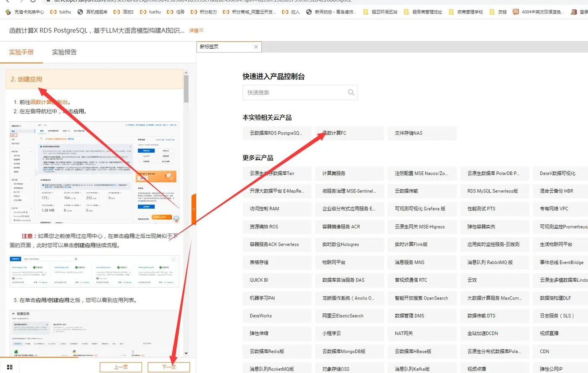Open 云数据库MongoDB版 product
The width and height of the screenshot is (588, 373).
tap(349, 352)
